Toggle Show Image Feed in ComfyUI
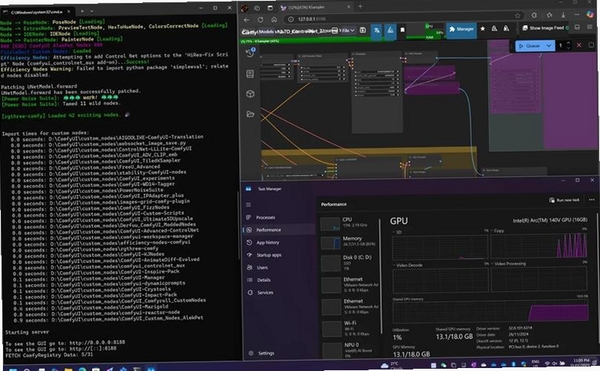 (545, 28)
